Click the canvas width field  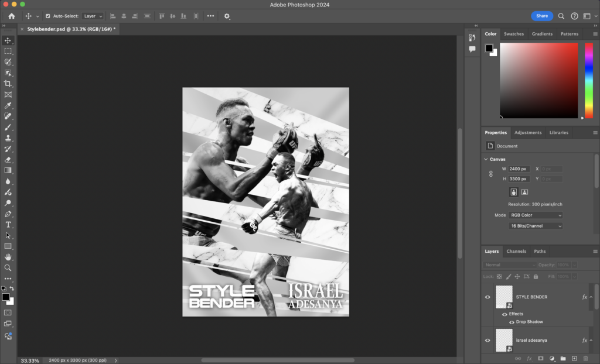coord(519,169)
